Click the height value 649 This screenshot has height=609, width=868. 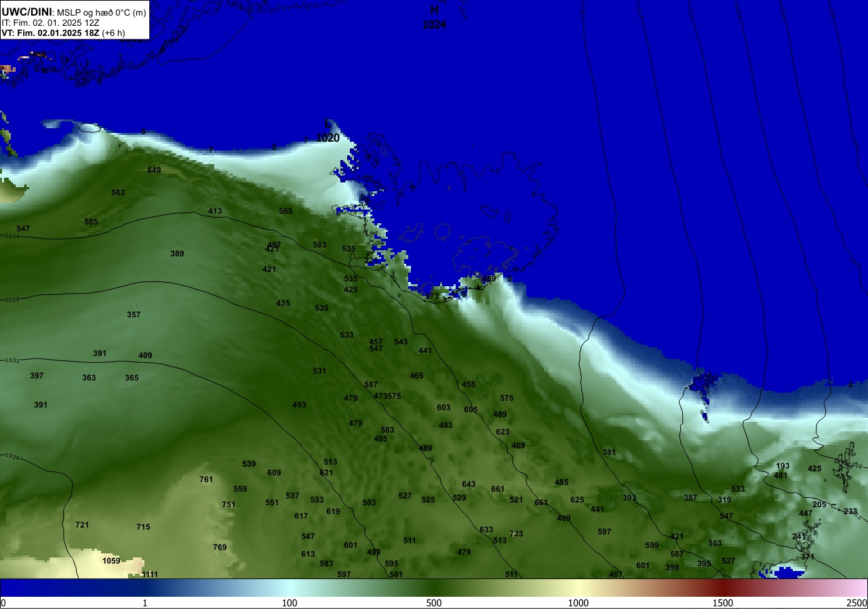click(154, 170)
